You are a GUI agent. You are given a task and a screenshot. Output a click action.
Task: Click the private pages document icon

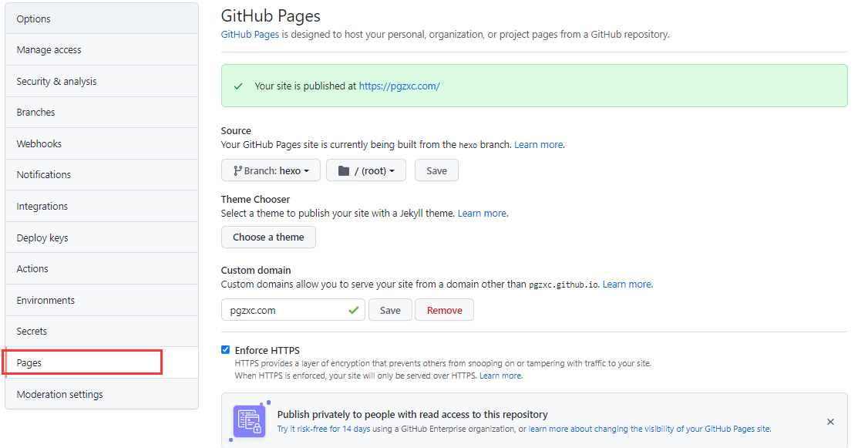249,422
